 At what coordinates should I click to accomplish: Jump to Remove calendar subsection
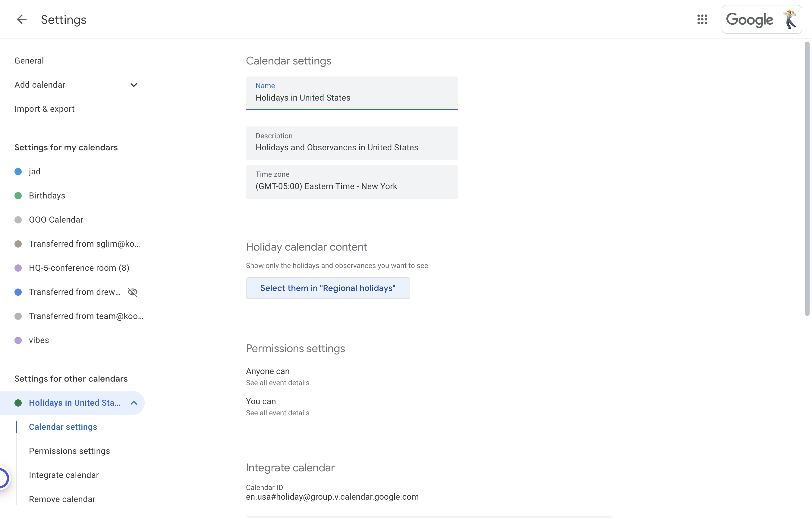coord(62,499)
